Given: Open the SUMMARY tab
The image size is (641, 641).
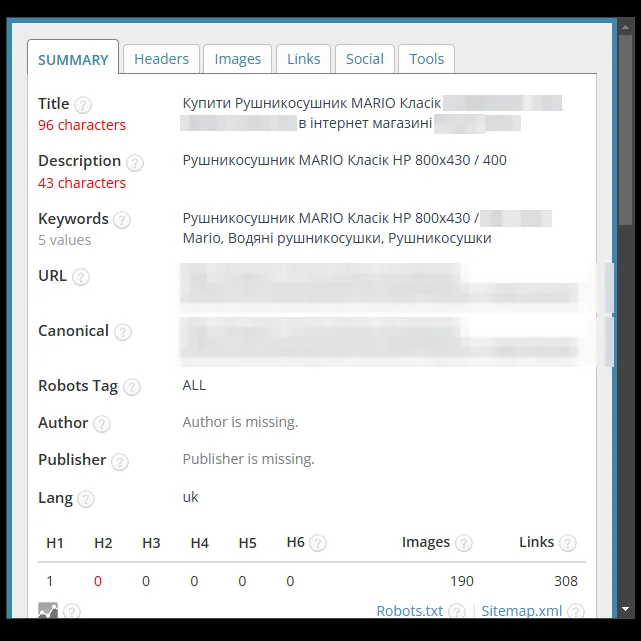Looking at the screenshot, I should [x=73, y=59].
